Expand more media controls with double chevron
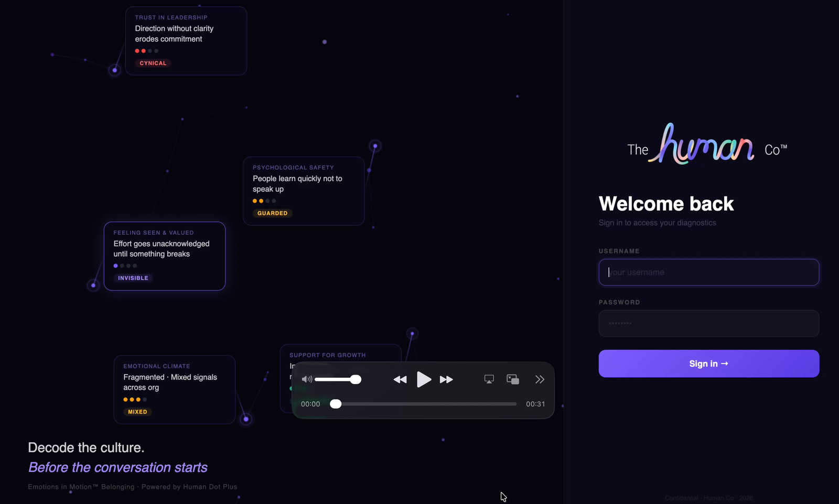The image size is (839, 504). click(x=540, y=379)
